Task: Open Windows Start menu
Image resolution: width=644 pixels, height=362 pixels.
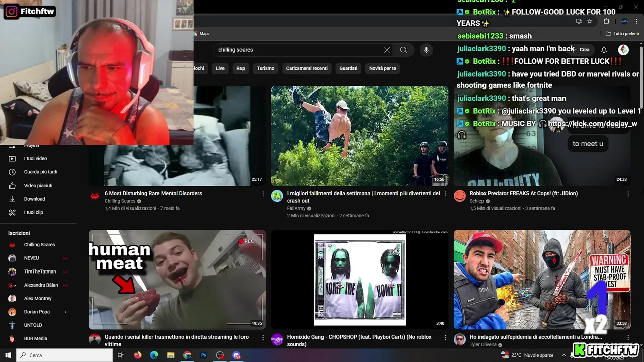Action: [8, 355]
